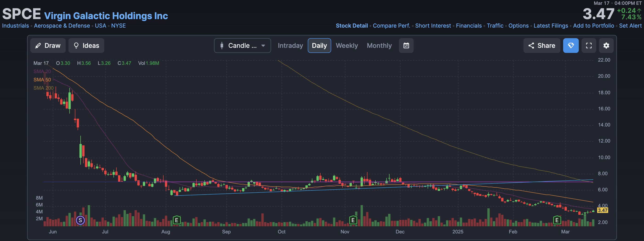Click the C 3.47 close readout
The image size is (644, 241).
coord(124,63)
